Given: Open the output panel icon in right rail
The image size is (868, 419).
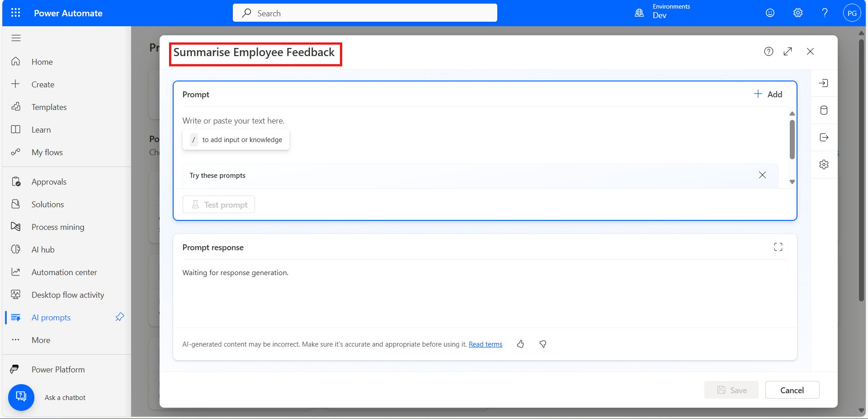Looking at the screenshot, I should (x=824, y=138).
